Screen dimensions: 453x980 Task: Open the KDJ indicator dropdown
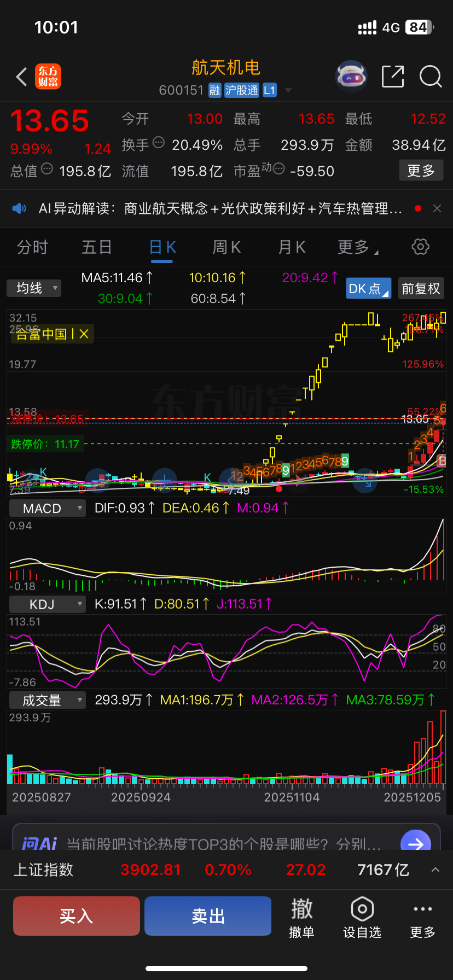[x=48, y=604]
